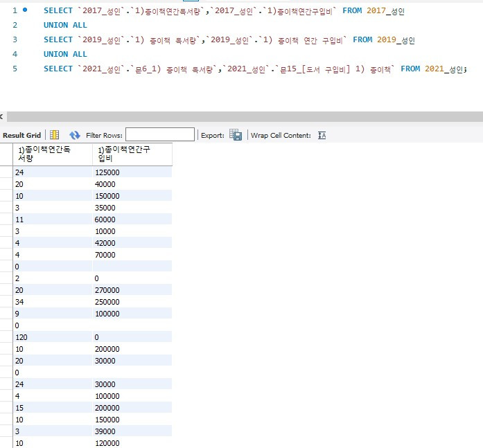Click the cell with value 270000
Viewport: 483px width, 448px height.
point(132,290)
